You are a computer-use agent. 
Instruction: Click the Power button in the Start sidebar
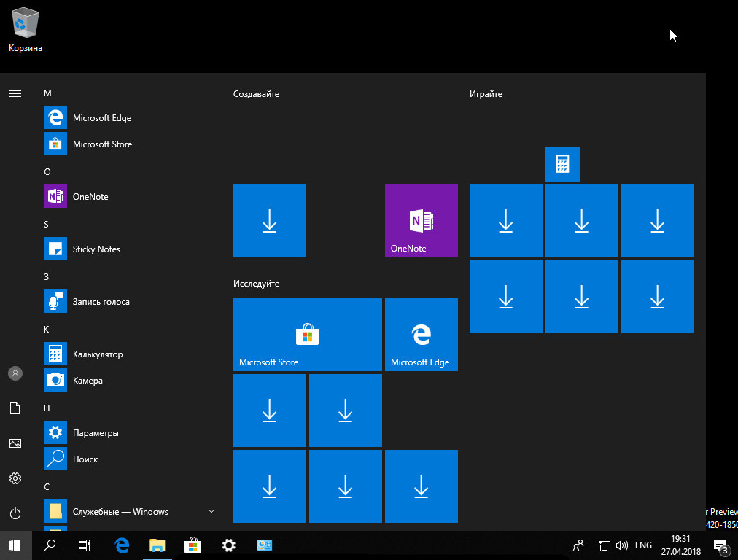coord(15,513)
